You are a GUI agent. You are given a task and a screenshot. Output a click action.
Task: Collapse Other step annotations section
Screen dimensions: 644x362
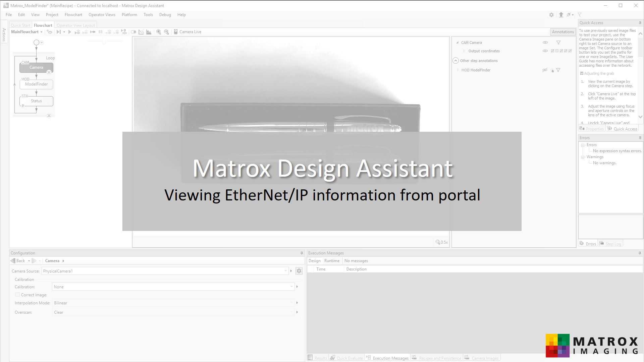(455, 61)
